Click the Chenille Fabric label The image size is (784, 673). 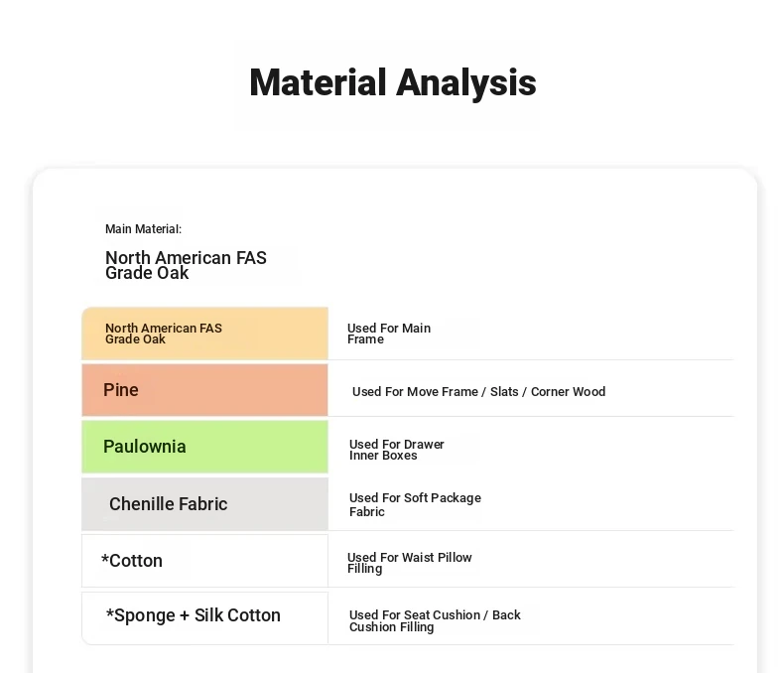point(168,504)
